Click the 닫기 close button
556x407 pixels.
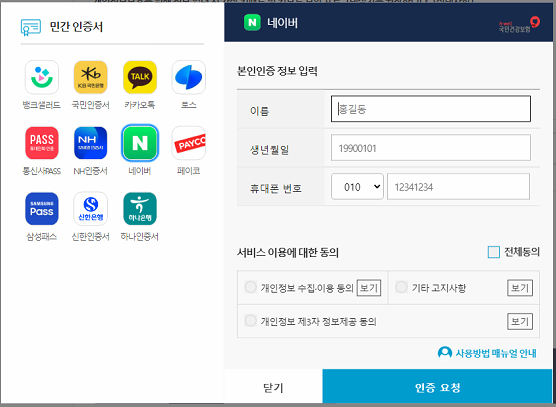coord(273,388)
